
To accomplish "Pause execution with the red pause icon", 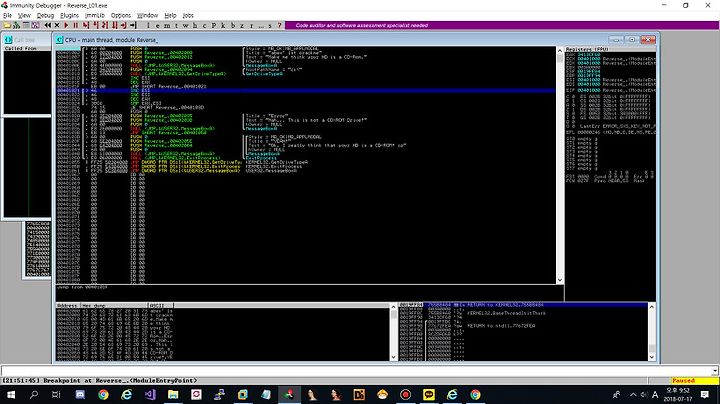I will coord(76,25).
